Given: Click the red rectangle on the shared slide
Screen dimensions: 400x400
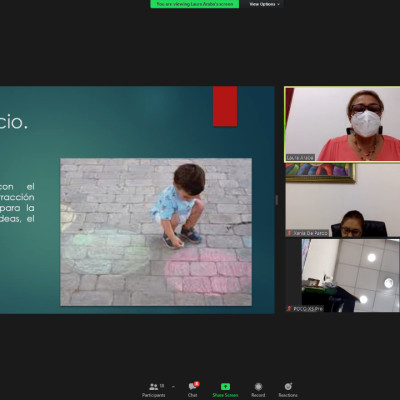Looking at the screenshot, I should point(225,106).
